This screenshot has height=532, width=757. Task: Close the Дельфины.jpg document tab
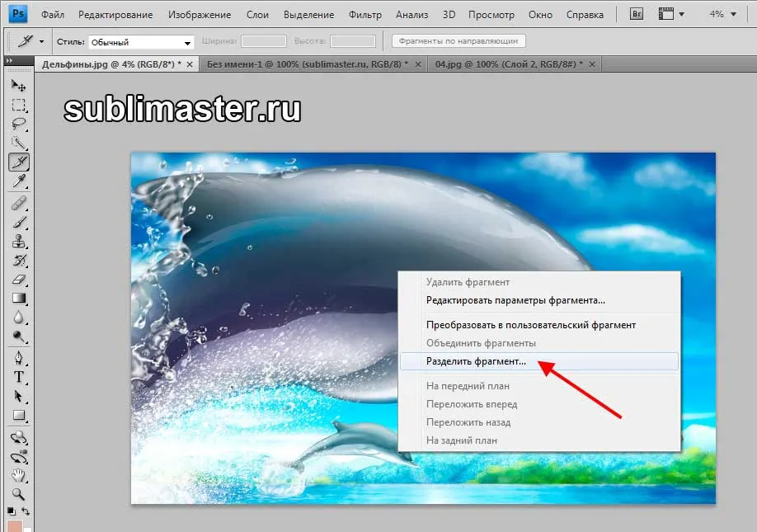click(x=191, y=64)
